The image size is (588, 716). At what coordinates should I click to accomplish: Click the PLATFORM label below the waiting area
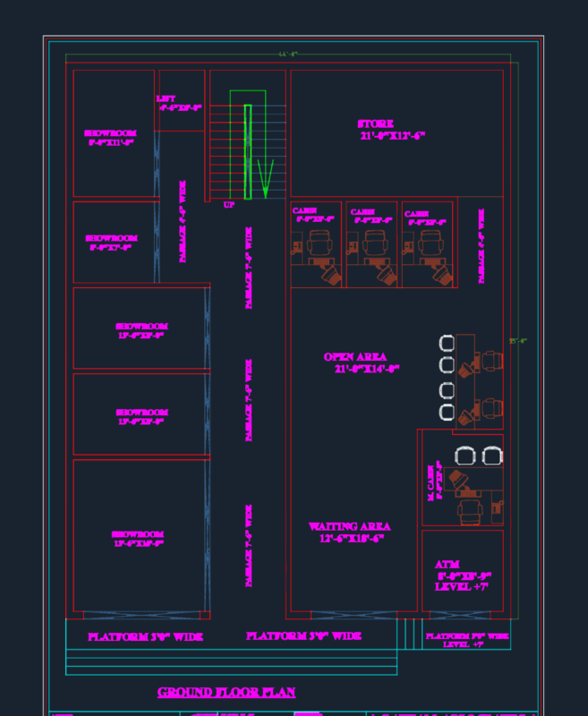coord(303,636)
